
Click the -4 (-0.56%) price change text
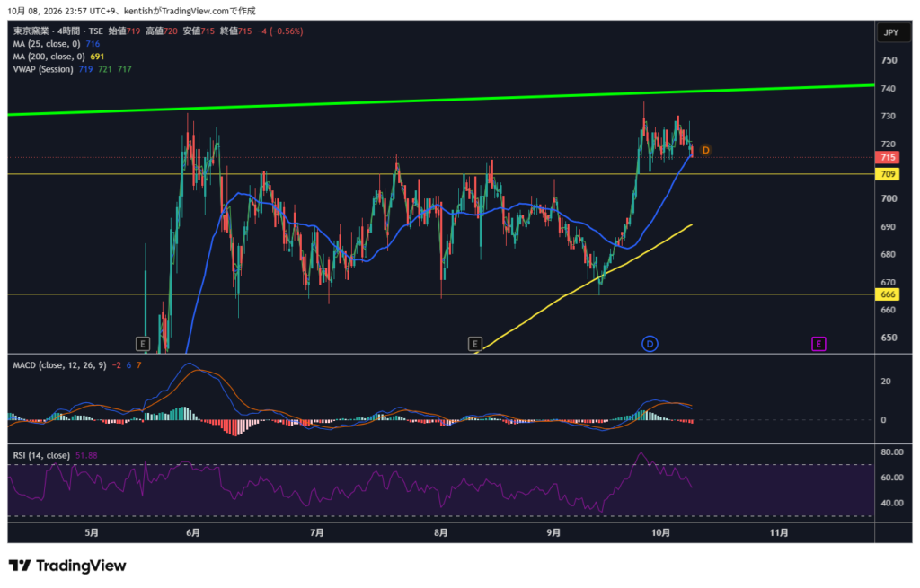280,31
